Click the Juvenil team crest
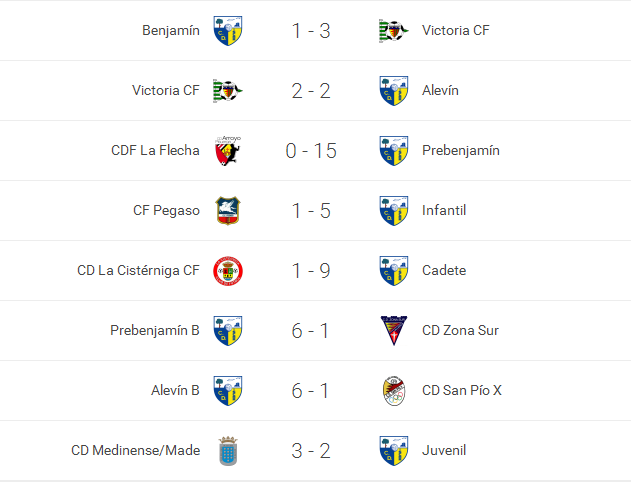 point(393,451)
